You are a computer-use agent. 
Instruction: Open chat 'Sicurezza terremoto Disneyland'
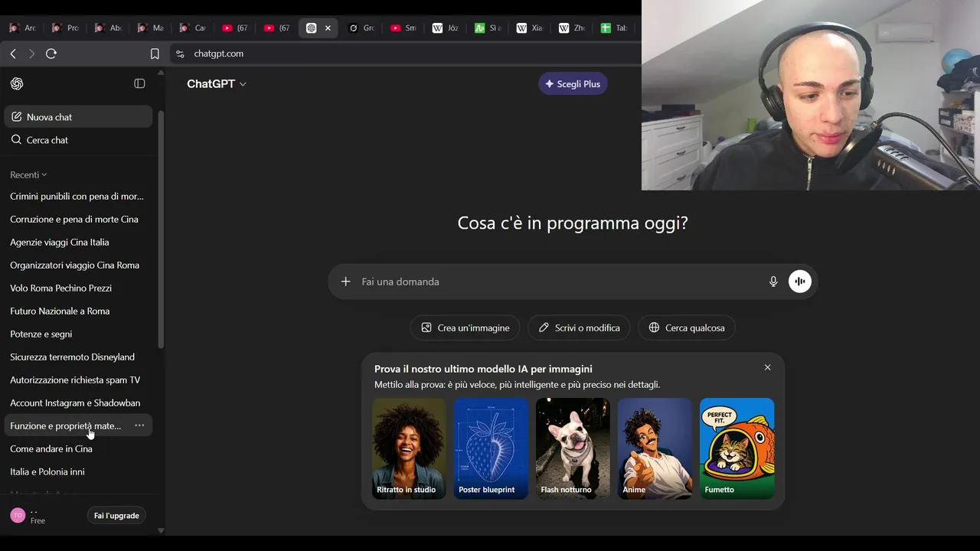click(x=78, y=357)
